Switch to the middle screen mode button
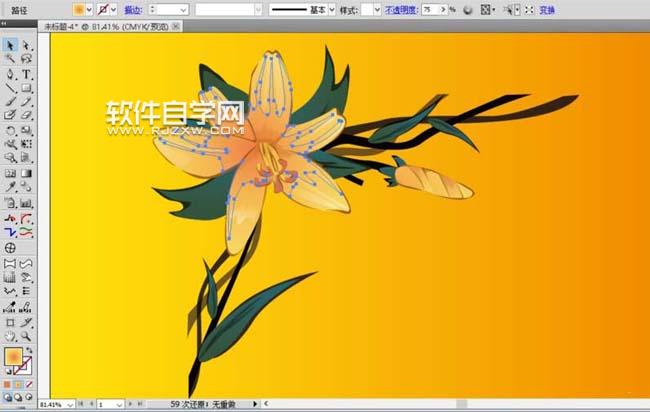The height and width of the screenshot is (412, 650). click(x=18, y=397)
